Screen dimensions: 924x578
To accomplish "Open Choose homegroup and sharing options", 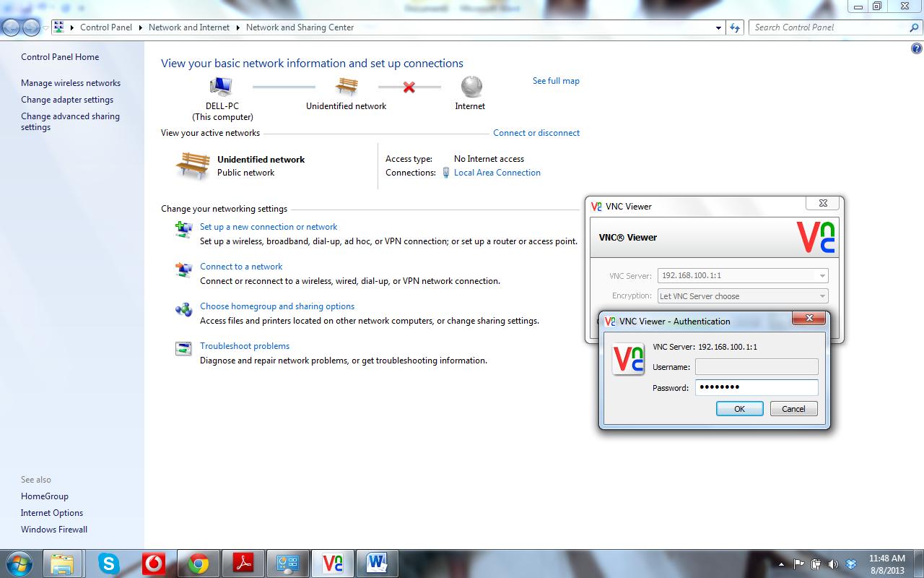I will click(x=277, y=306).
